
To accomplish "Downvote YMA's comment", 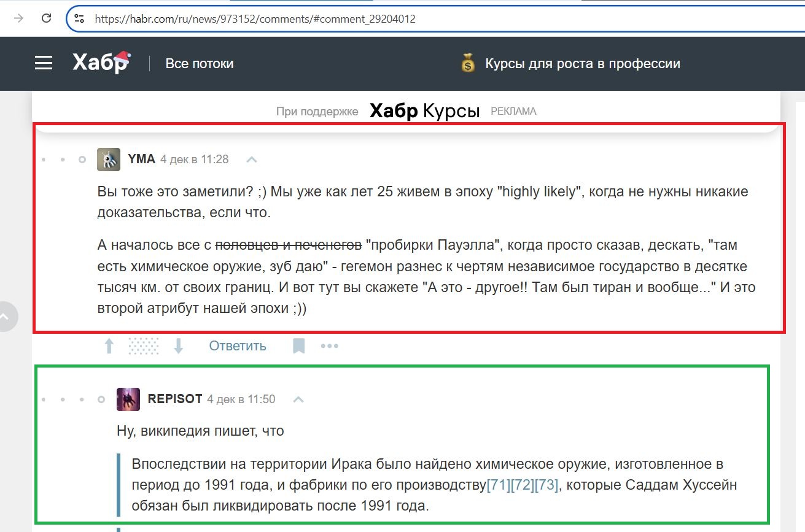I will pos(178,345).
